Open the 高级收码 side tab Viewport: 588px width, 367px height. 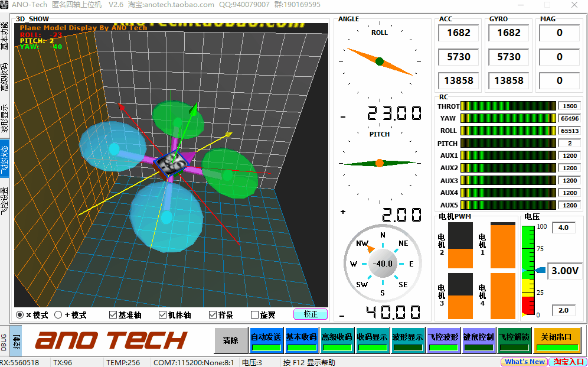point(5,77)
